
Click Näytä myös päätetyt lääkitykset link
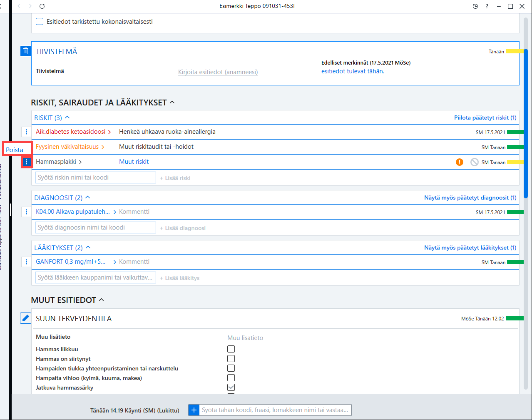pyautogui.click(x=470, y=247)
